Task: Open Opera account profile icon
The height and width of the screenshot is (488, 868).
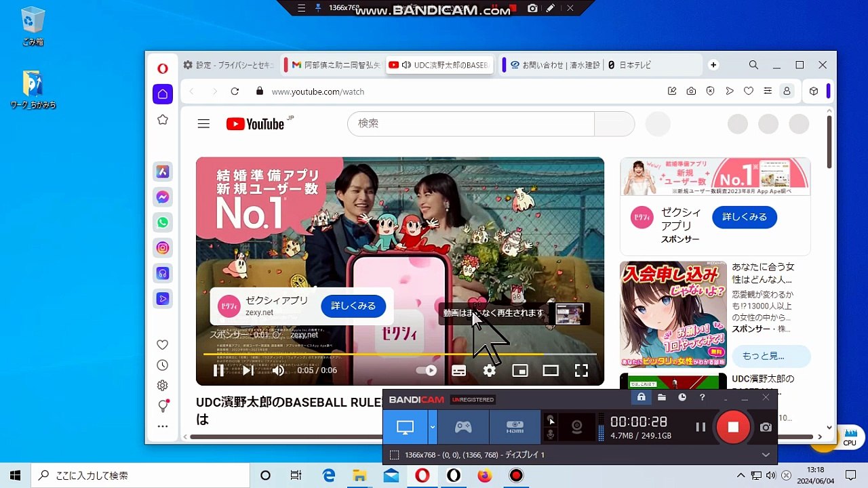Action: click(787, 91)
